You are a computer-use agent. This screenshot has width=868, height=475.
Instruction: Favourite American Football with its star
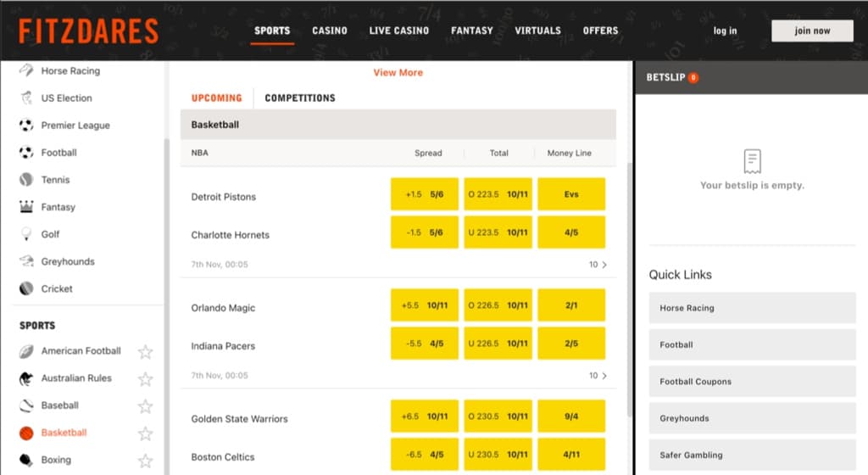click(145, 351)
